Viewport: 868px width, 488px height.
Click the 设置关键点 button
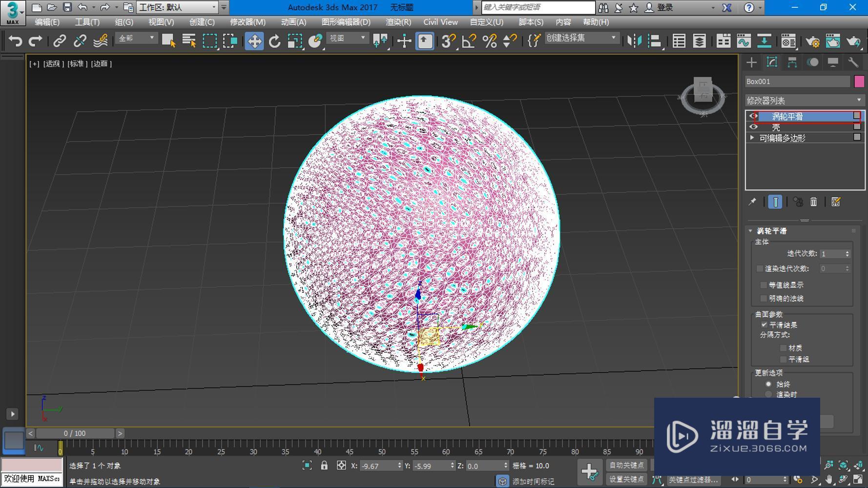(x=626, y=479)
